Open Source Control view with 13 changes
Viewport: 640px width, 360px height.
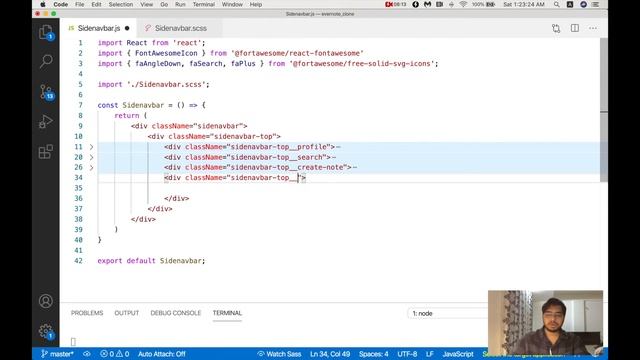tap(46, 92)
